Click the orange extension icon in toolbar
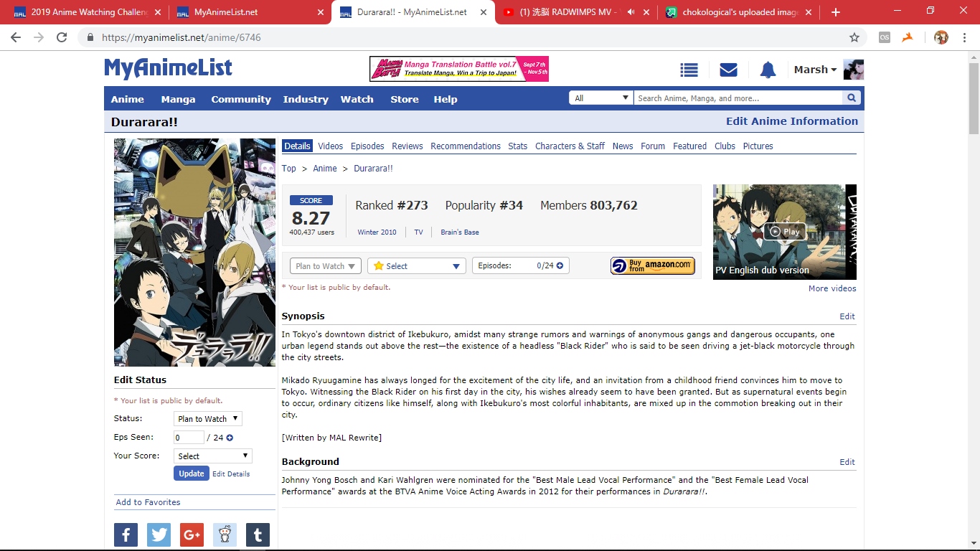Viewport: 980px width, 551px height. click(x=908, y=37)
